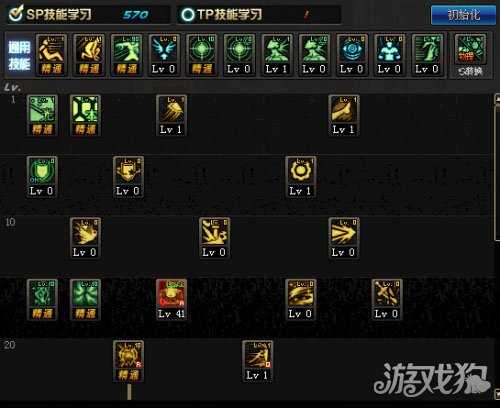Image resolution: width=500 pixels, height=408 pixels.
Task: Select the golden arrow-burst skill at level 10
Action: pyautogui.click(x=343, y=238)
